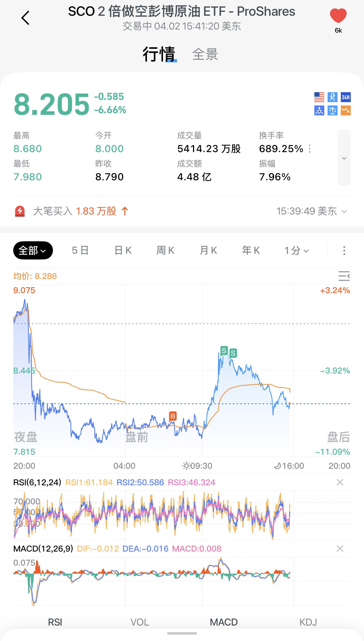Screen dimensions: 364x641
Task: Expand the quote details panel chevron
Action: 344,158
